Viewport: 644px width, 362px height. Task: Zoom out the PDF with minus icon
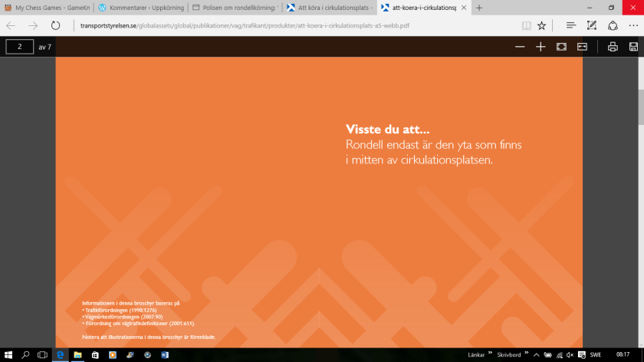(x=520, y=47)
